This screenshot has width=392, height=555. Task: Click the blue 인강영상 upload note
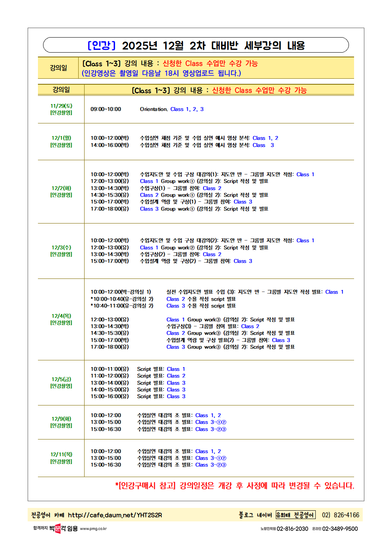[x=161, y=73]
